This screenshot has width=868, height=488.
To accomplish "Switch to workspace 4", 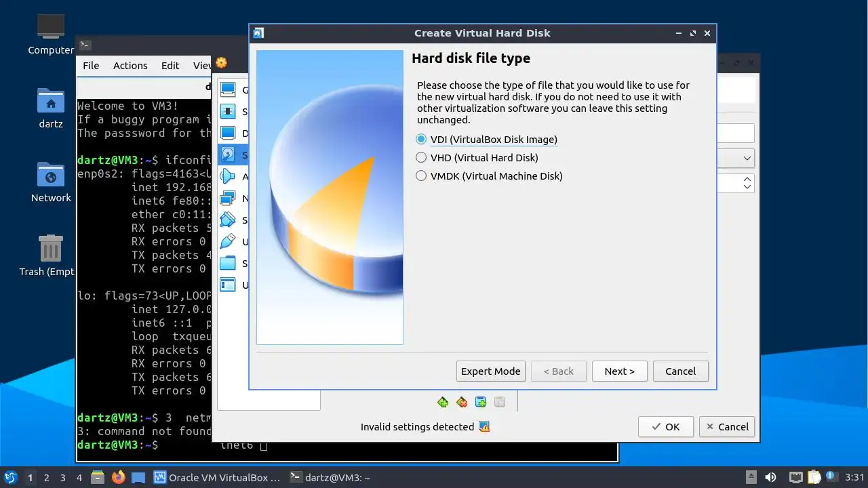I will 79,477.
